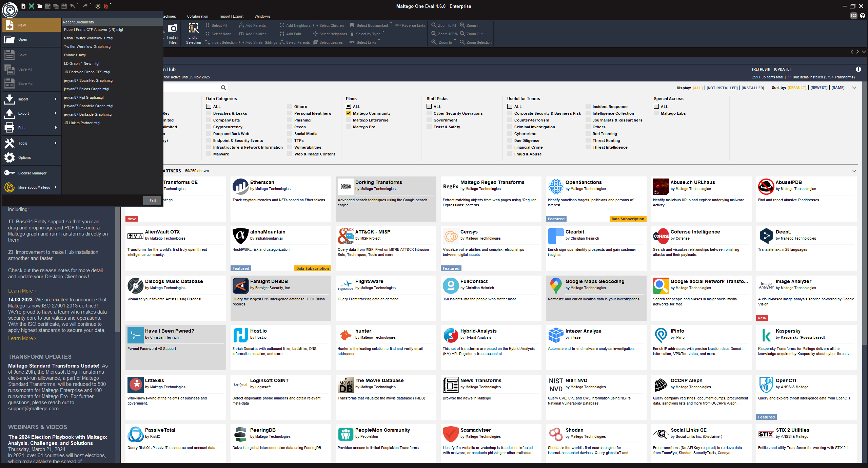Check ALL under Data Categories

(209, 106)
